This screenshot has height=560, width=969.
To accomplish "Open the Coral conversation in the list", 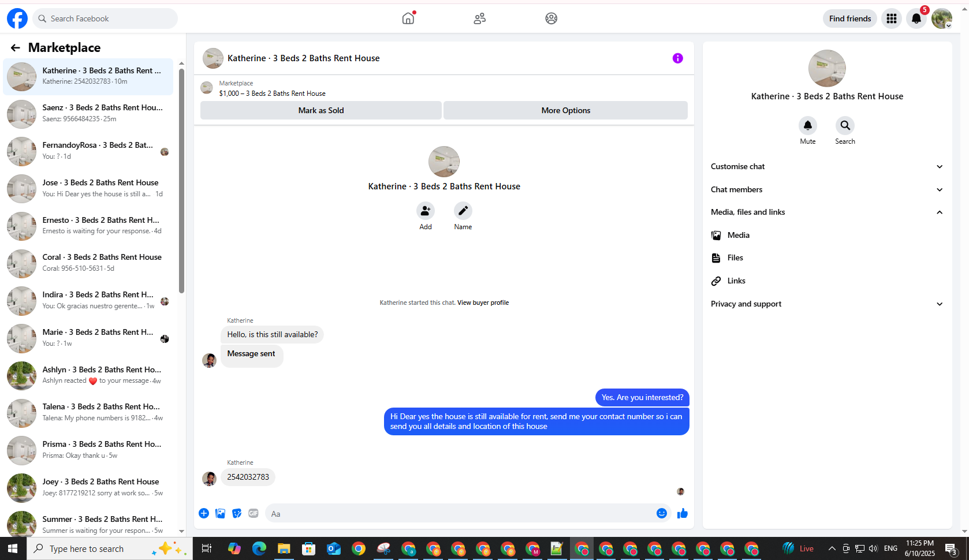I will [88, 263].
